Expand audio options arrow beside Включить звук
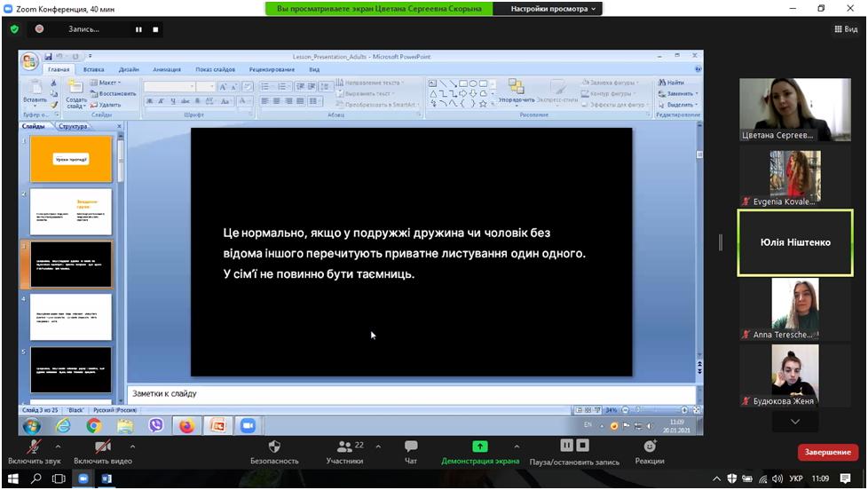This screenshot has height=490, width=868. coord(59,447)
